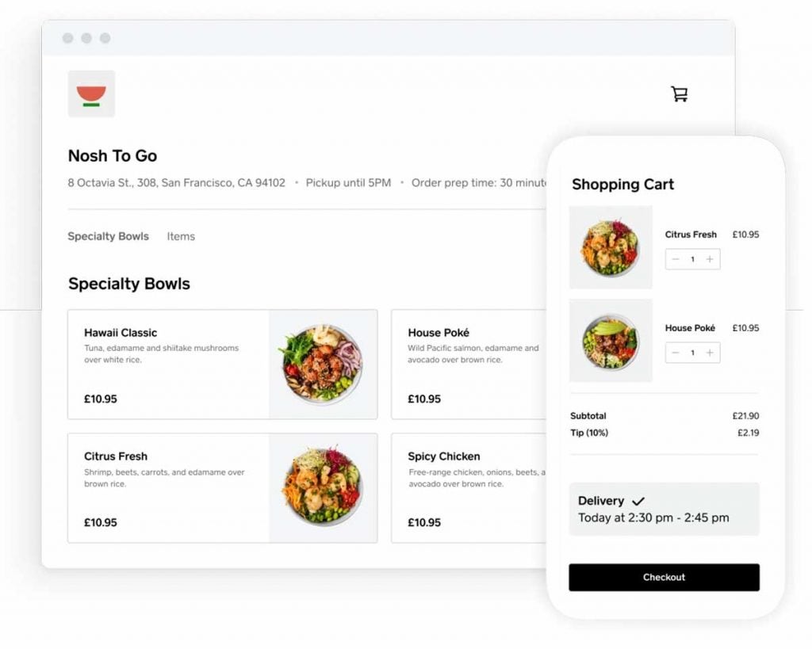812x649 pixels.
Task: Select the Delivery time slot box
Action: pos(664,510)
